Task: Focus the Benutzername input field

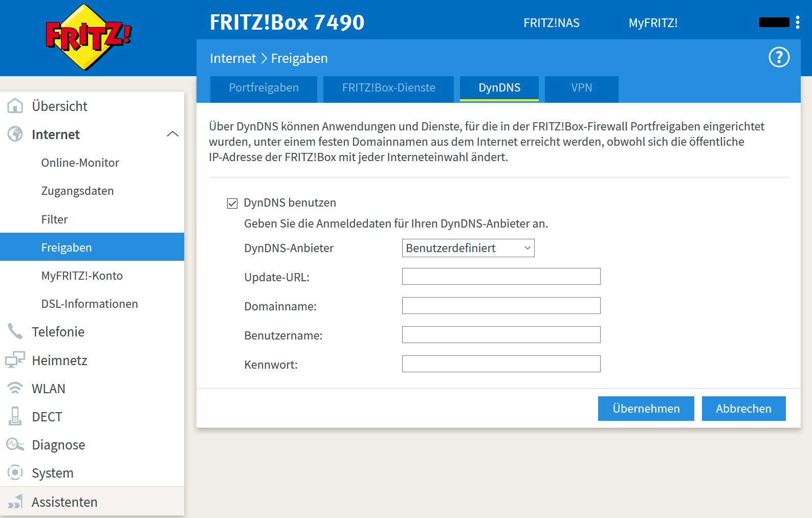Action: [501, 335]
